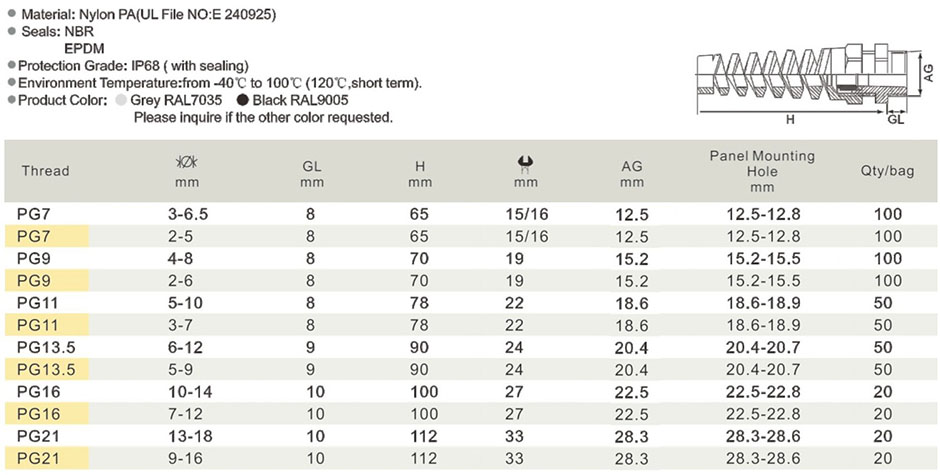Select the highlighted PG21 thread cell
The image size is (940, 475).
[47, 459]
